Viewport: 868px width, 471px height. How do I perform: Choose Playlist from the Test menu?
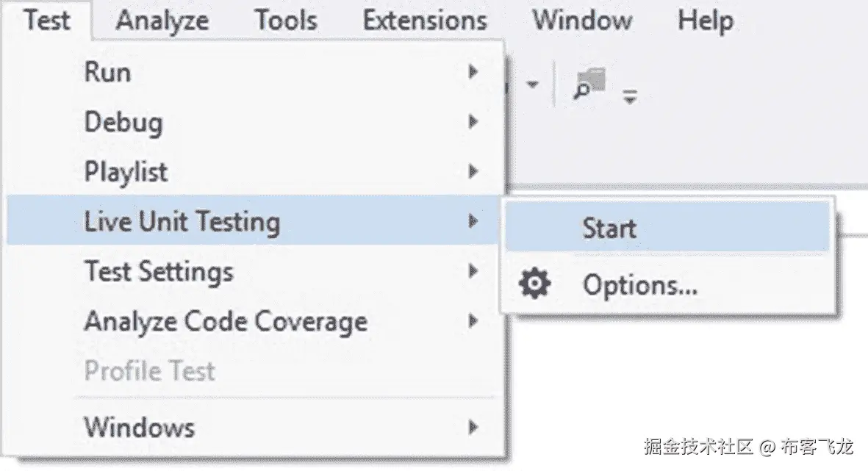126,172
